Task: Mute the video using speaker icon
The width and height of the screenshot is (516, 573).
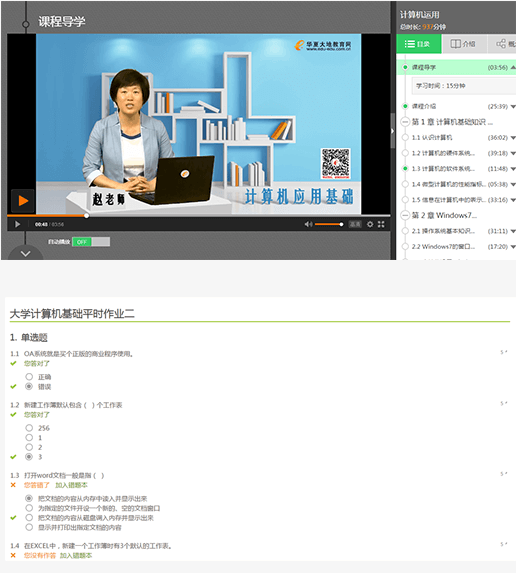Action: (308, 224)
